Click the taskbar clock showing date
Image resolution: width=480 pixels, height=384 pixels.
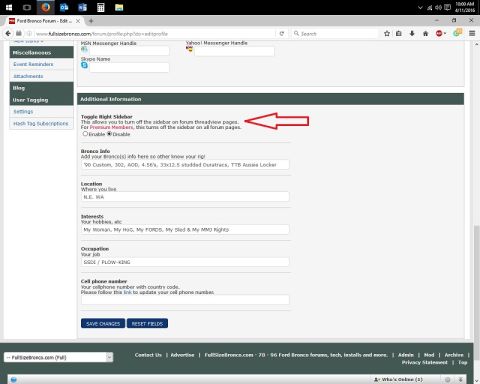coord(465,7)
